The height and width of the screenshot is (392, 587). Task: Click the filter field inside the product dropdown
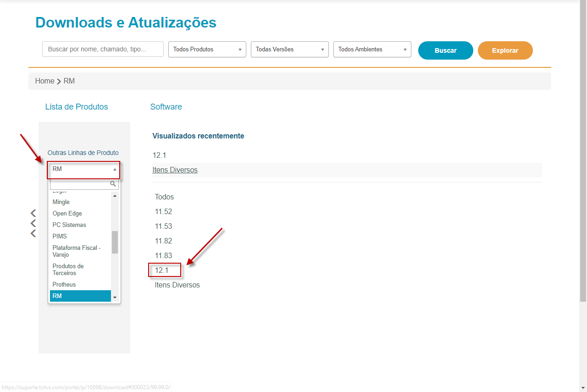[x=84, y=184]
